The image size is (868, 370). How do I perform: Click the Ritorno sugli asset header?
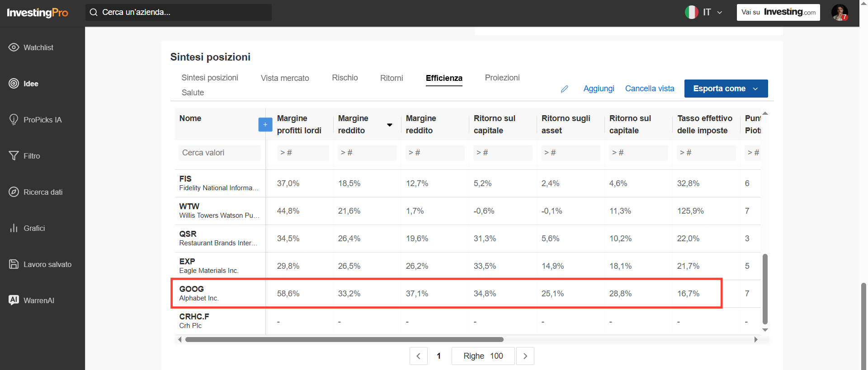pyautogui.click(x=566, y=124)
